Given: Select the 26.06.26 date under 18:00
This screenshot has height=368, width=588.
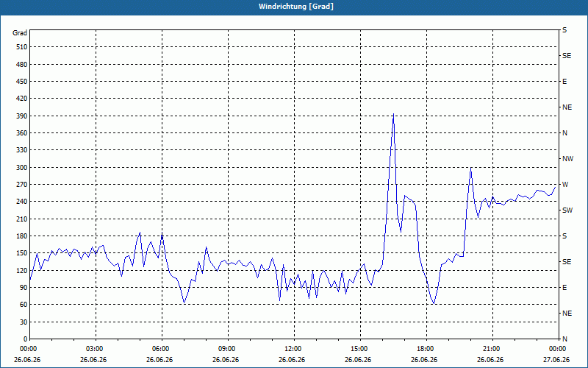Looking at the screenshot, I should pos(424,360).
